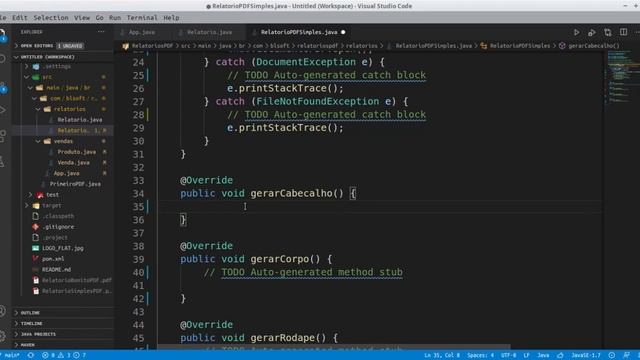Change the UTF-8 encoding setting
The image size is (640, 360).
point(509,355)
